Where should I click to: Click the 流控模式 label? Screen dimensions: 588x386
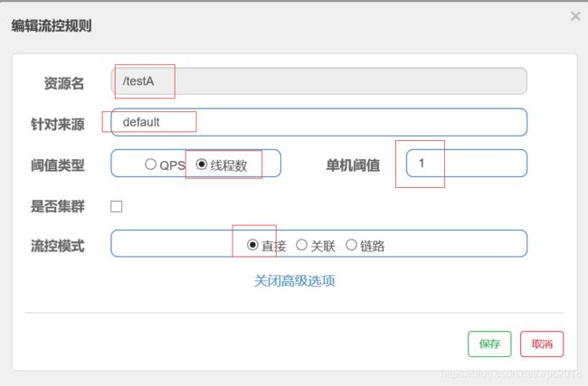[x=57, y=246]
